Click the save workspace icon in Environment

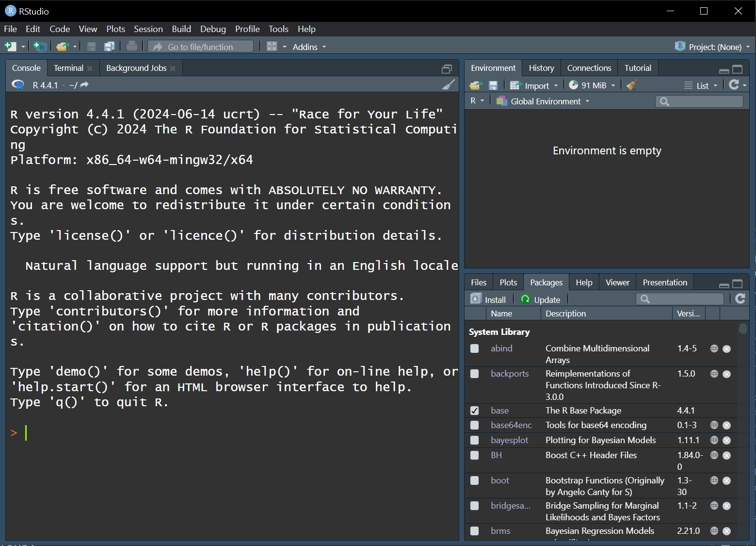pyautogui.click(x=493, y=85)
